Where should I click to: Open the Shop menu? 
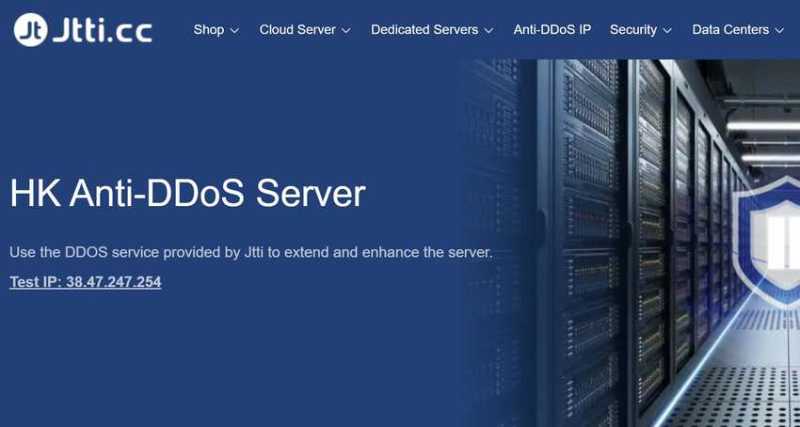(209, 30)
